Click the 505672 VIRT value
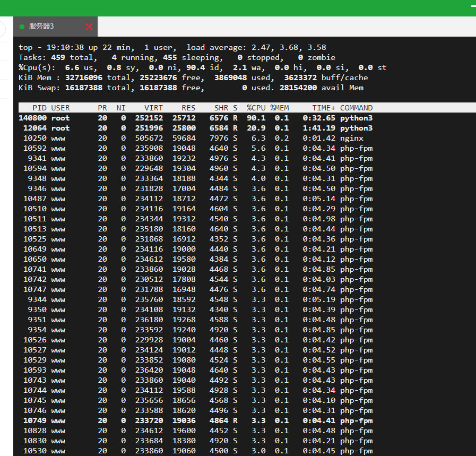 pyautogui.click(x=149, y=138)
